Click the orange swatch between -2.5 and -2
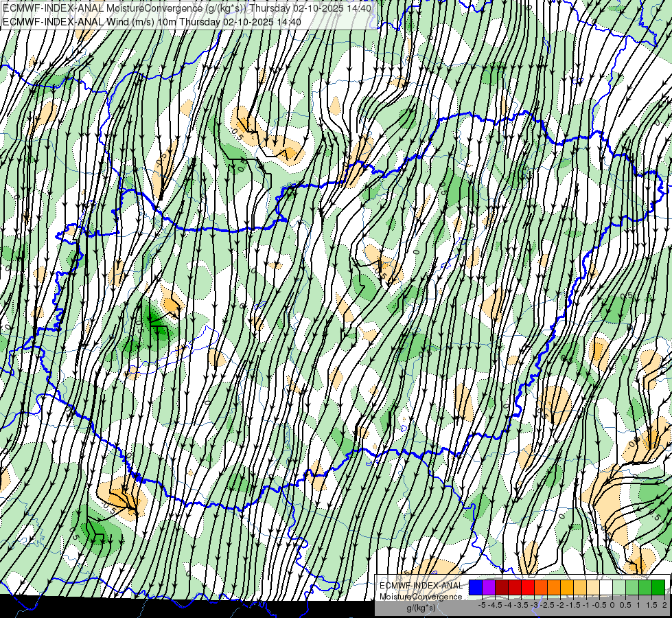672x618 pixels. pos(554,587)
